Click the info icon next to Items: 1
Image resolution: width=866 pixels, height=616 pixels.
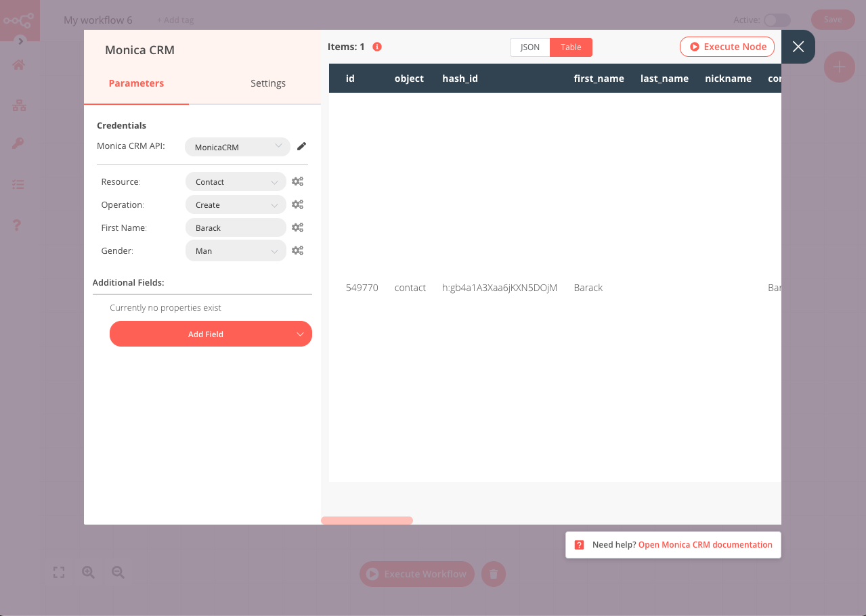tap(377, 47)
